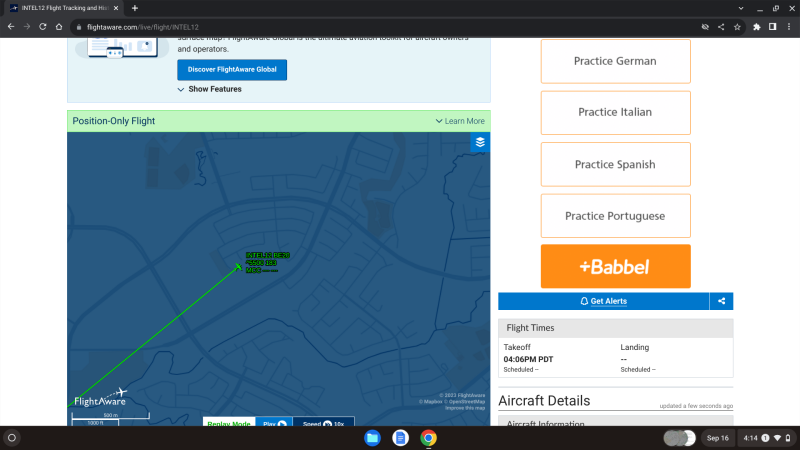The width and height of the screenshot is (800, 450).
Task: Expand Learn More on Position-Only Flight
Action: (460, 121)
